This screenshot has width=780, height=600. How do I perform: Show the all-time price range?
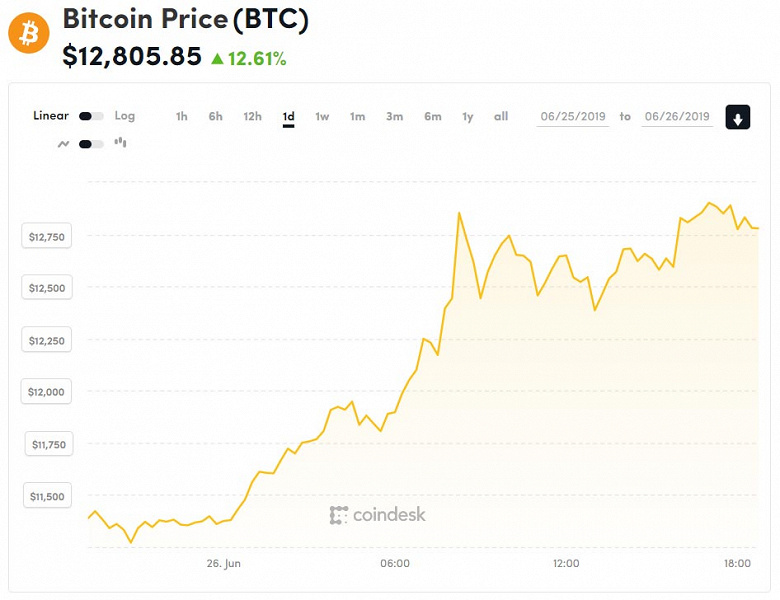coord(501,117)
